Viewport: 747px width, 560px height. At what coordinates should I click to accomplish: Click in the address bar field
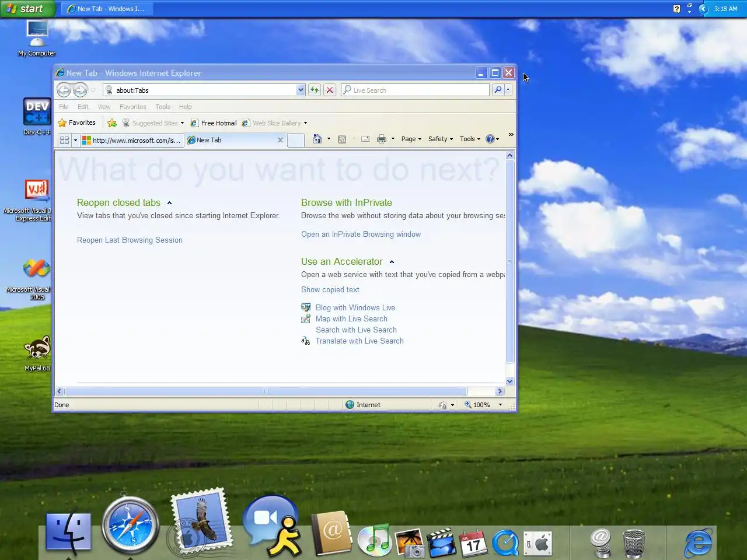[x=205, y=90]
